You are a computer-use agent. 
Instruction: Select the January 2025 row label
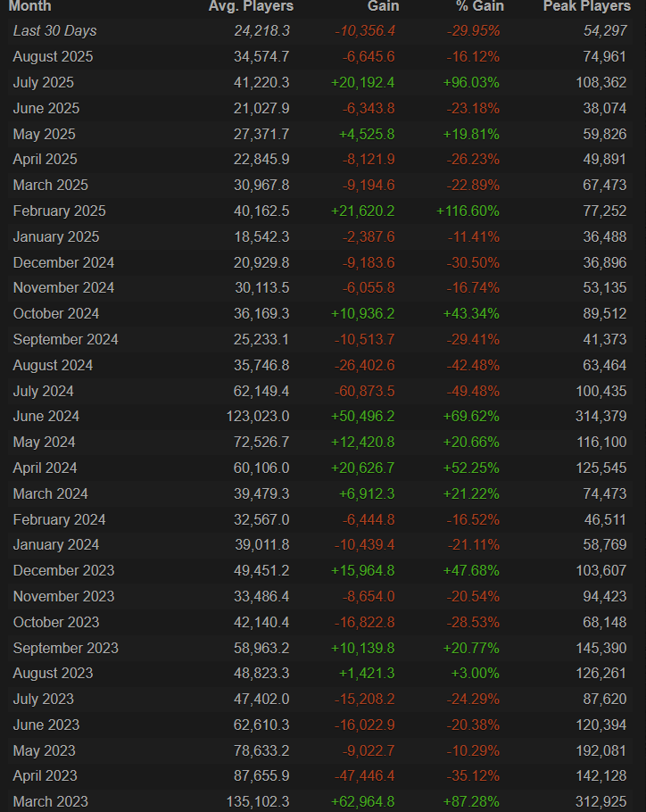56,236
